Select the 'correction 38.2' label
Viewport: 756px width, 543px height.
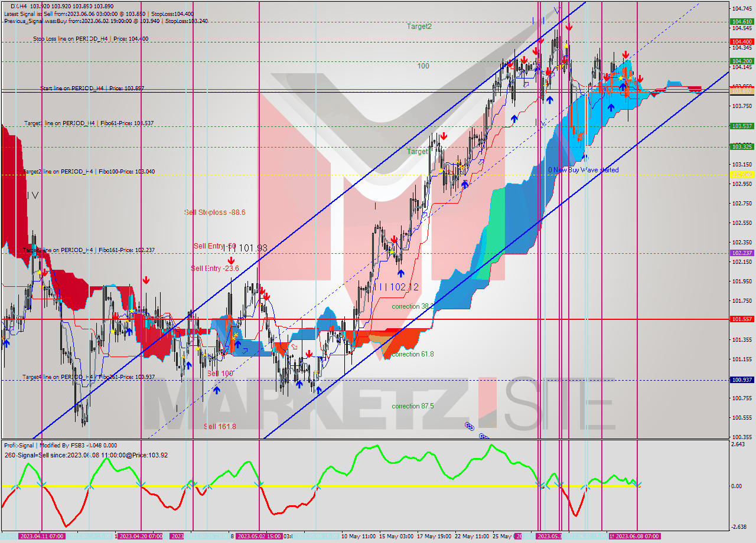(x=413, y=306)
